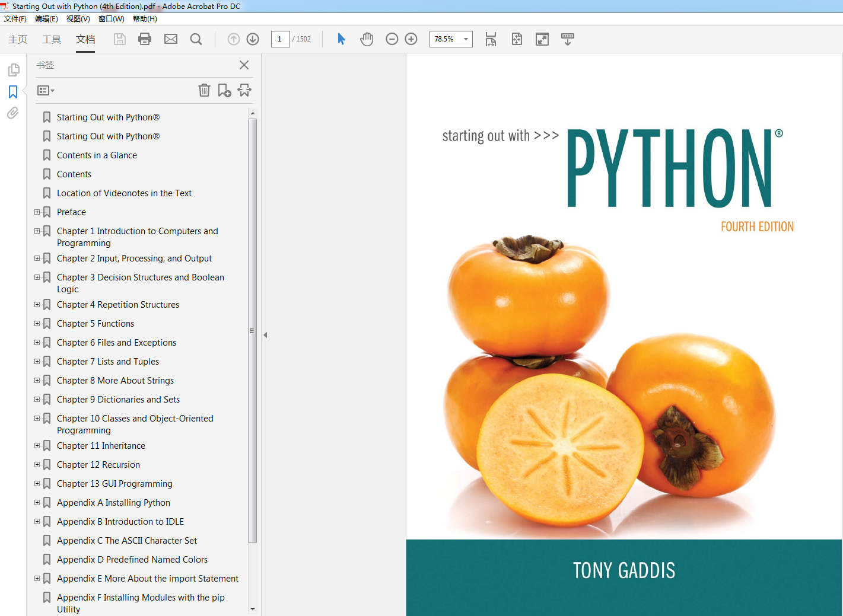Screen dimensions: 843x616
Task: Click the Save file icon in toolbar
Action: coord(120,39)
